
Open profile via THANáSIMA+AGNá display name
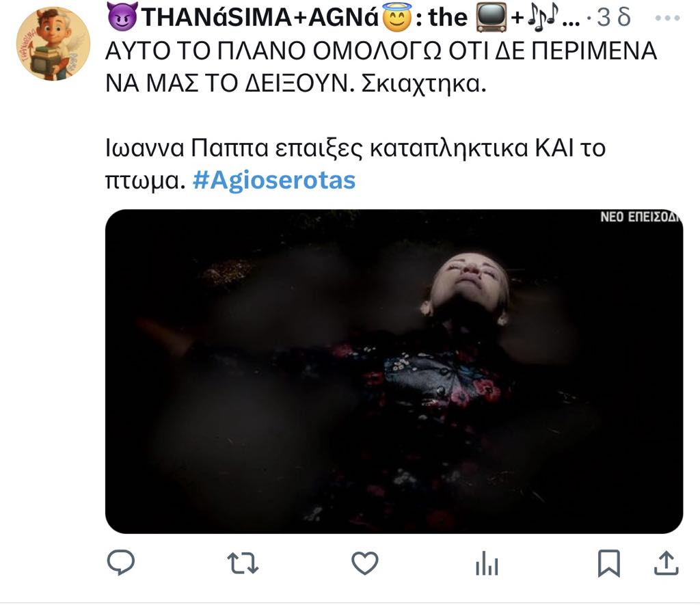(260, 18)
